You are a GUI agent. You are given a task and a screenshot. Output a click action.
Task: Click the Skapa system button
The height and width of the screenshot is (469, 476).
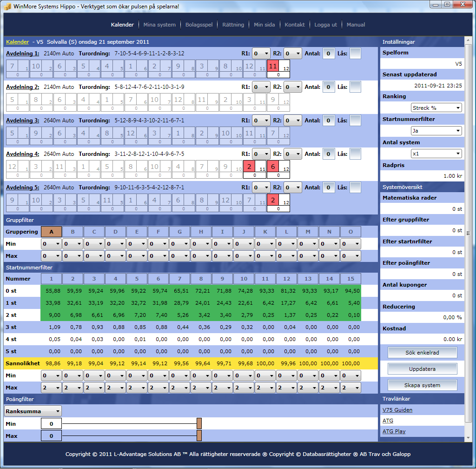point(422,385)
